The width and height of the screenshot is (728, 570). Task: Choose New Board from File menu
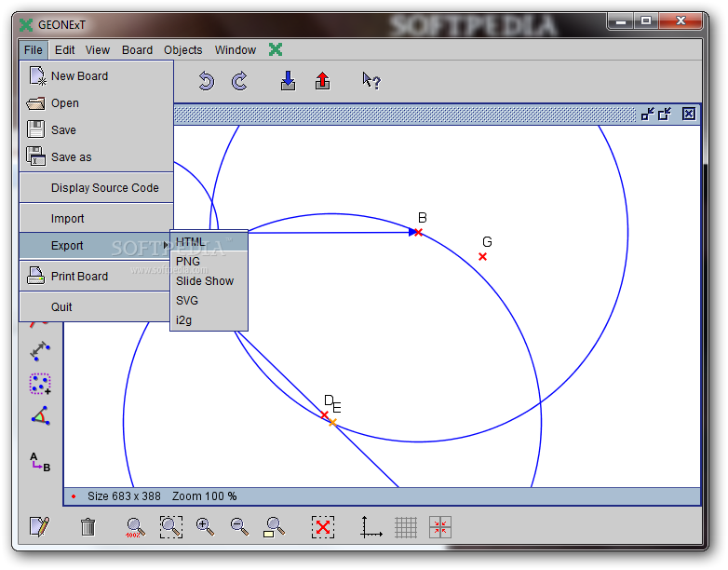pyautogui.click(x=97, y=75)
